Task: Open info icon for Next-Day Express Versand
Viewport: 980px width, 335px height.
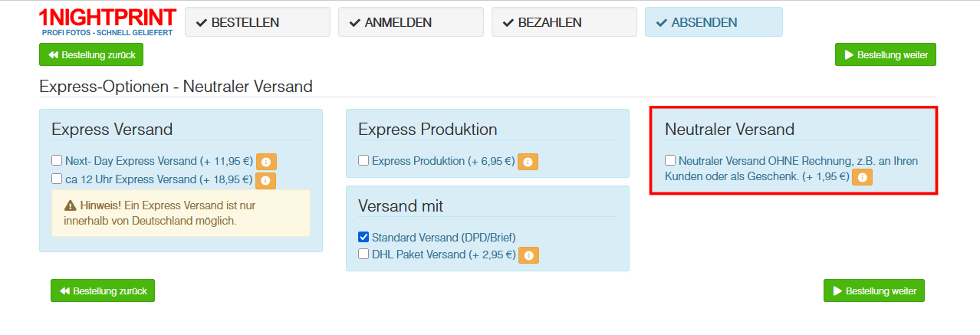Action: (x=266, y=162)
